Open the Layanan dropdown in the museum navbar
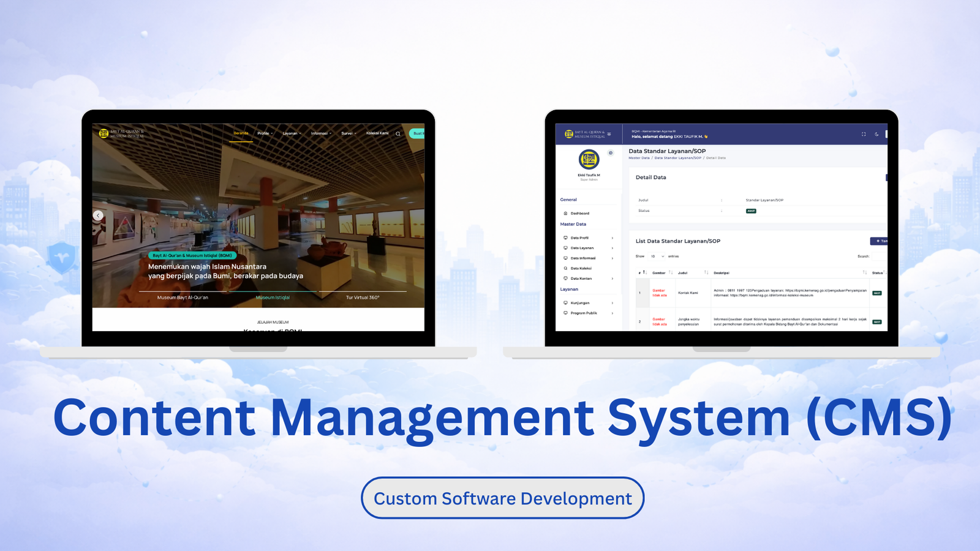This screenshot has height=551, width=980. pyautogui.click(x=292, y=133)
